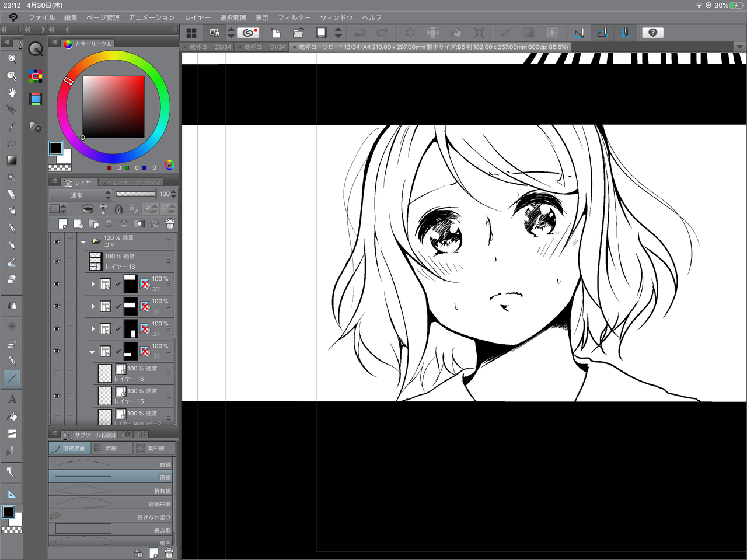This screenshot has width=747, height=560.
Task: Open the Sub tool panel menu icon
Action: point(54,434)
